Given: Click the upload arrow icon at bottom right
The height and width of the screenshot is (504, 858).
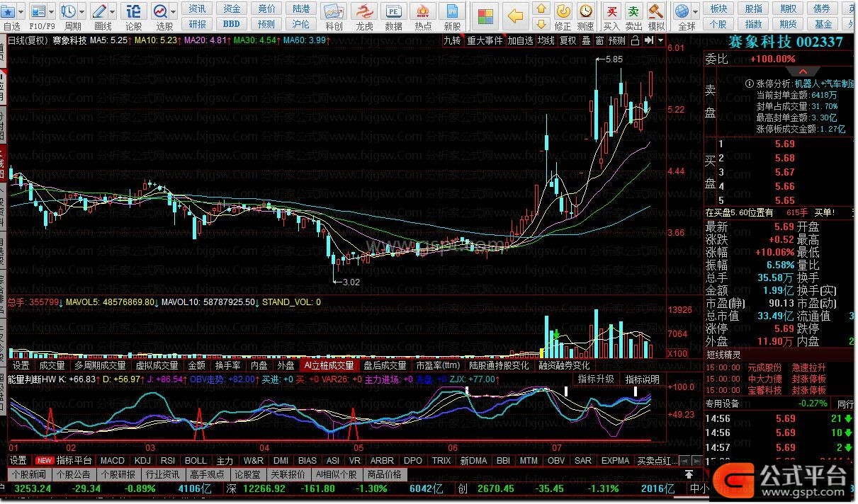Looking at the screenshot, I should pos(688,474).
